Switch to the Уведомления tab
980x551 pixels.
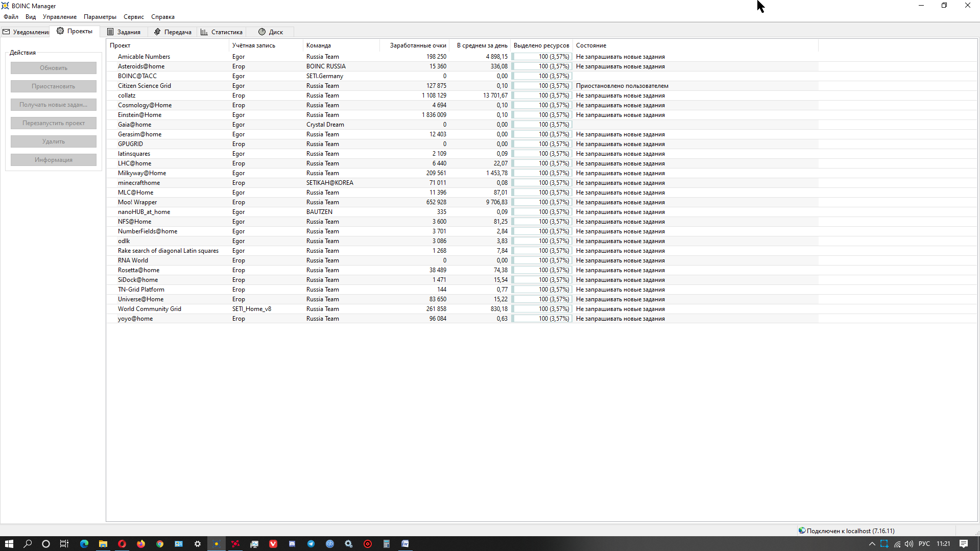(26, 32)
